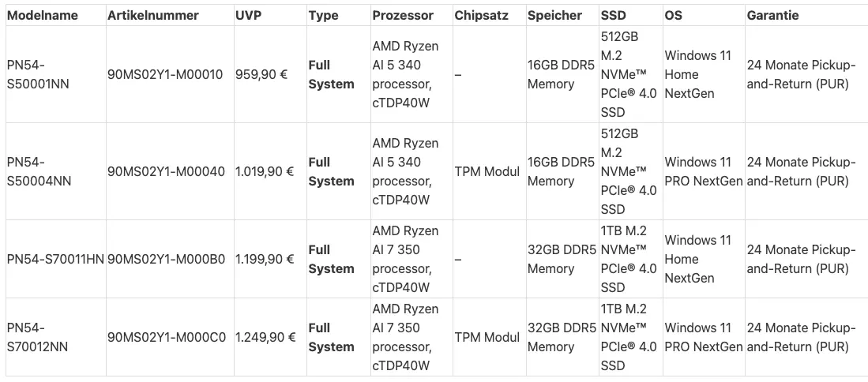Click the first 32GB DDR5 Memory cell
The image size is (868, 382).
click(562, 260)
